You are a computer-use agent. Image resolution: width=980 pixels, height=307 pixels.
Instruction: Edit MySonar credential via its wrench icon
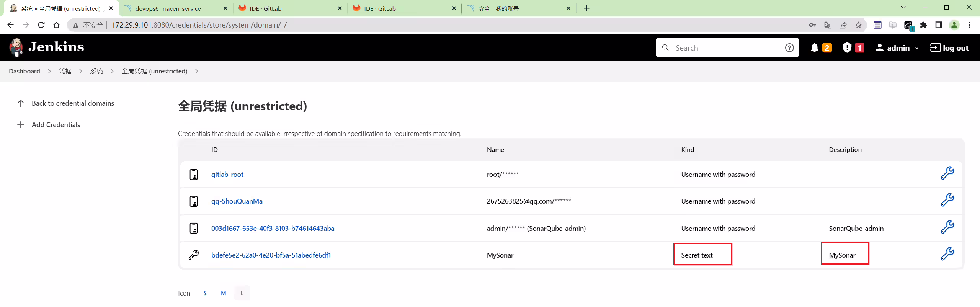click(x=947, y=254)
